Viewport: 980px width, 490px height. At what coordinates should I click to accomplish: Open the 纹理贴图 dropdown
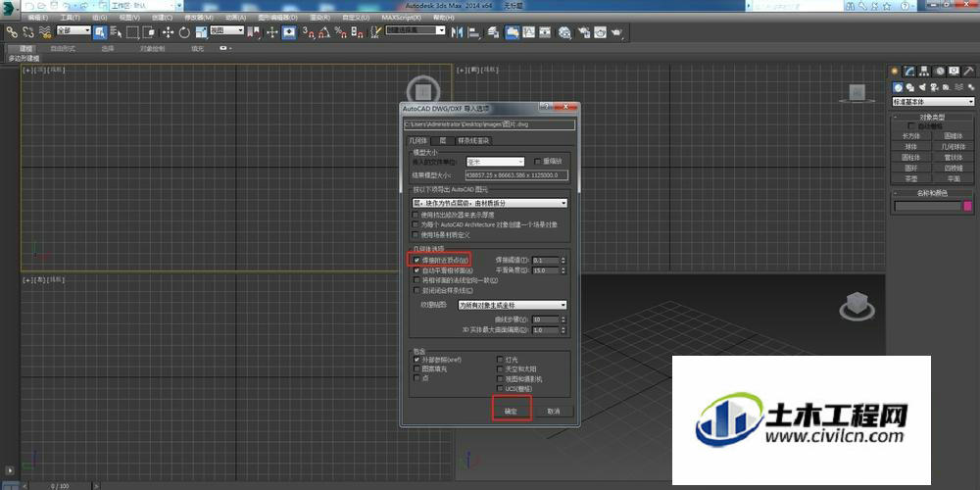coord(512,305)
